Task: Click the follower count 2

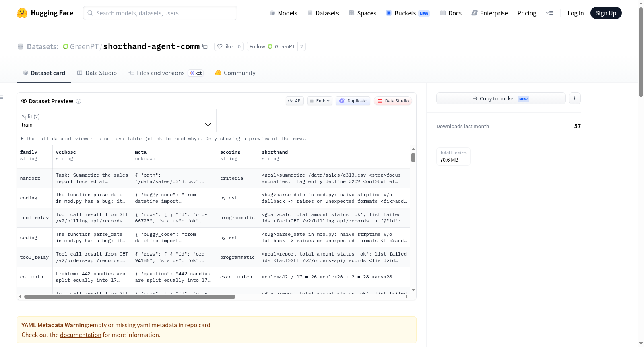Action: tap(301, 46)
